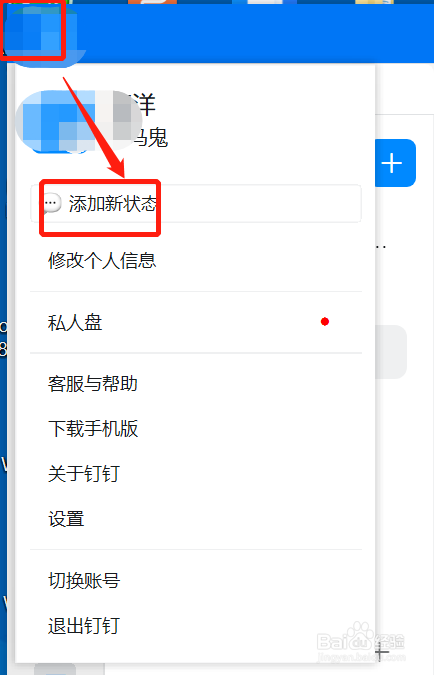This screenshot has width=434, height=675.
Task: Click the red notification dot beside 私人盘
Action: pyautogui.click(x=325, y=322)
